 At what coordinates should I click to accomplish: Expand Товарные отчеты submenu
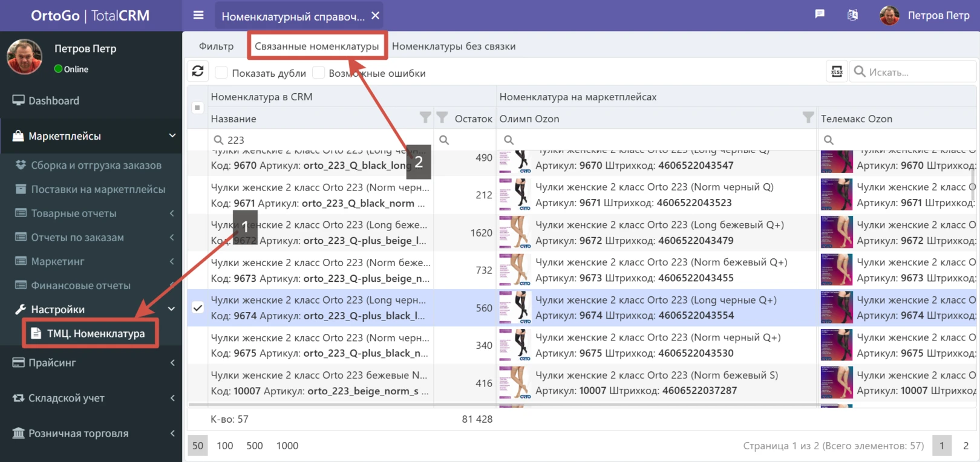tap(91, 213)
